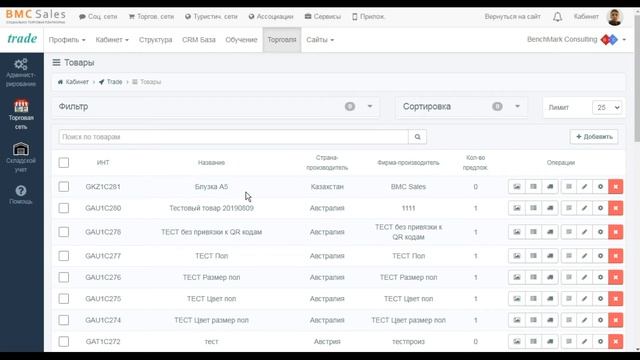Open image icon for GAU1C278 row

tap(517, 232)
